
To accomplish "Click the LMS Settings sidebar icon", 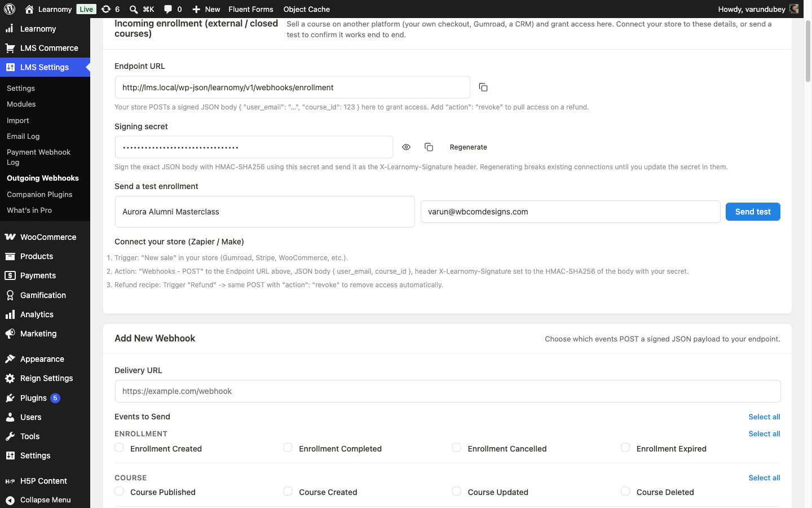I will 10,67.
